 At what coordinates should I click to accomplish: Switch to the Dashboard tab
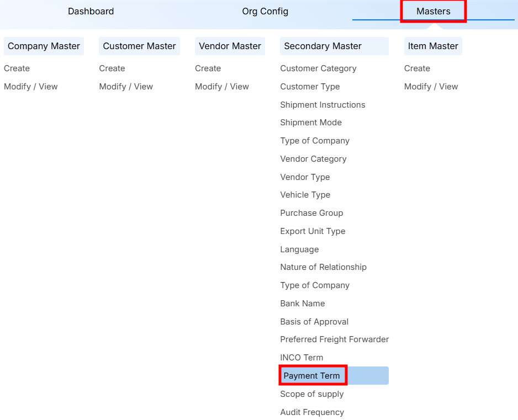pos(91,12)
